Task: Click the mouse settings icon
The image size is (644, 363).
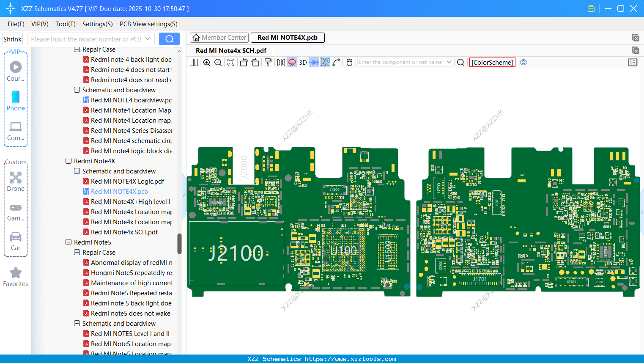Action: click(349, 63)
